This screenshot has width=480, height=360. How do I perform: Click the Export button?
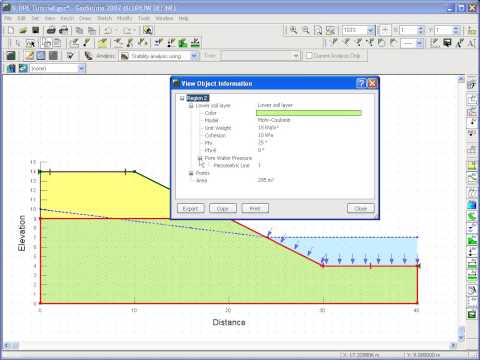(190, 208)
